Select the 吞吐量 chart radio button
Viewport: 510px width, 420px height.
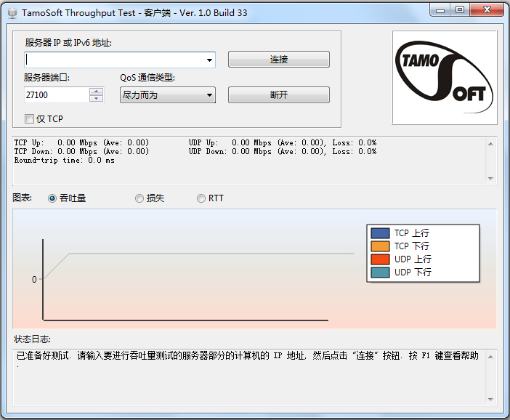coord(52,198)
